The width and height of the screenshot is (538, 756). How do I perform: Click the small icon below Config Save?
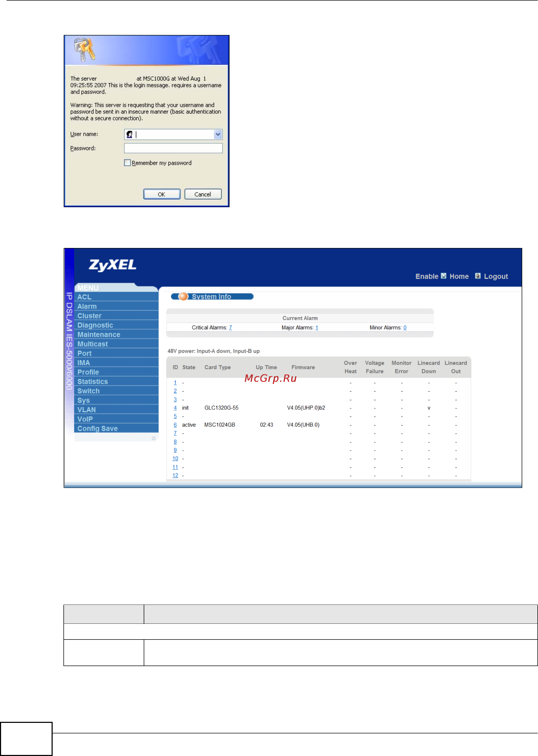click(153, 438)
